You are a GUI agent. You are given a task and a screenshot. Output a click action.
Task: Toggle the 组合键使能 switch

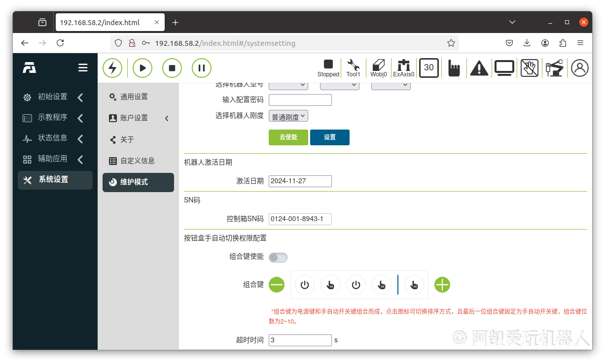[x=278, y=258]
